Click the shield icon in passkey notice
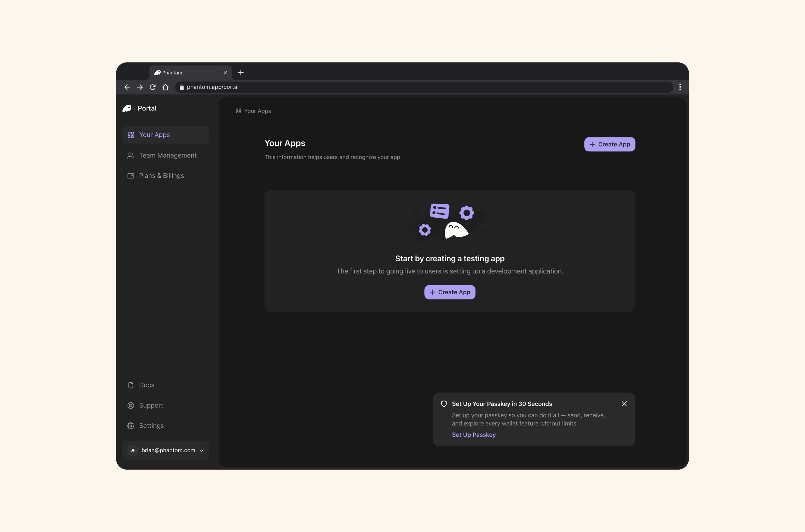This screenshot has width=805, height=532. coord(444,404)
